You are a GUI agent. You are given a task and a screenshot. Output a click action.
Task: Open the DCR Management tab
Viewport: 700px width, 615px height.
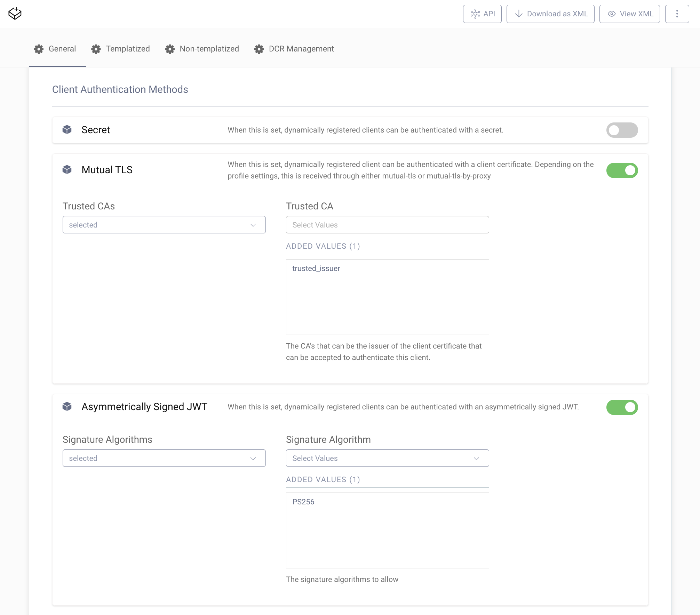tap(301, 49)
